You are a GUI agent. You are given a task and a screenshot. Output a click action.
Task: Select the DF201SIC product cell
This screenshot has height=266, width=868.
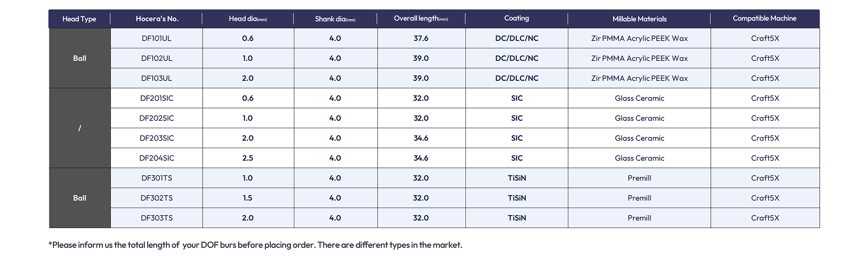point(156,98)
